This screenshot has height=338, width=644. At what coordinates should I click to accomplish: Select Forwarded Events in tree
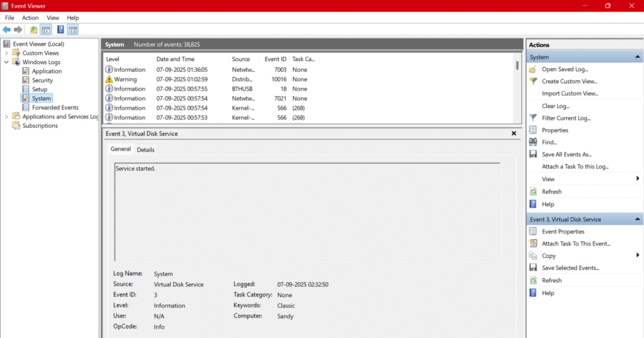pos(55,108)
